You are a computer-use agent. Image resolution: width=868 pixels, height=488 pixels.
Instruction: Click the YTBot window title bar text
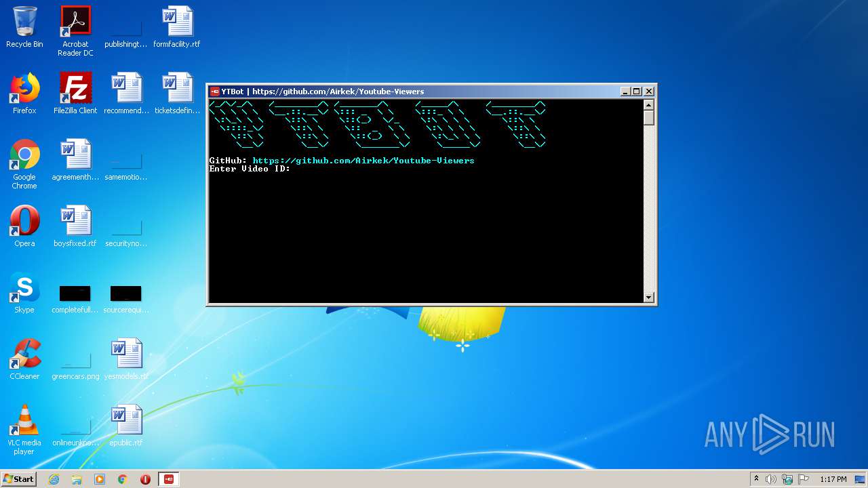[x=322, y=91]
